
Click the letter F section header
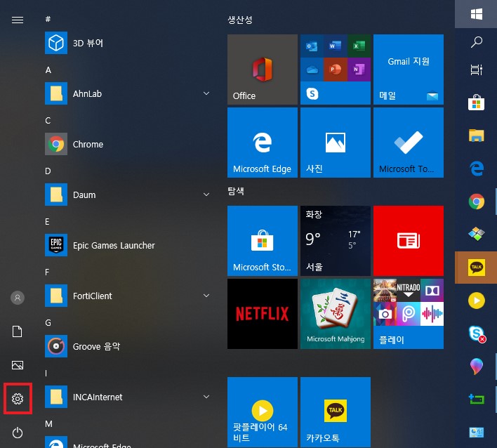point(47,272)
